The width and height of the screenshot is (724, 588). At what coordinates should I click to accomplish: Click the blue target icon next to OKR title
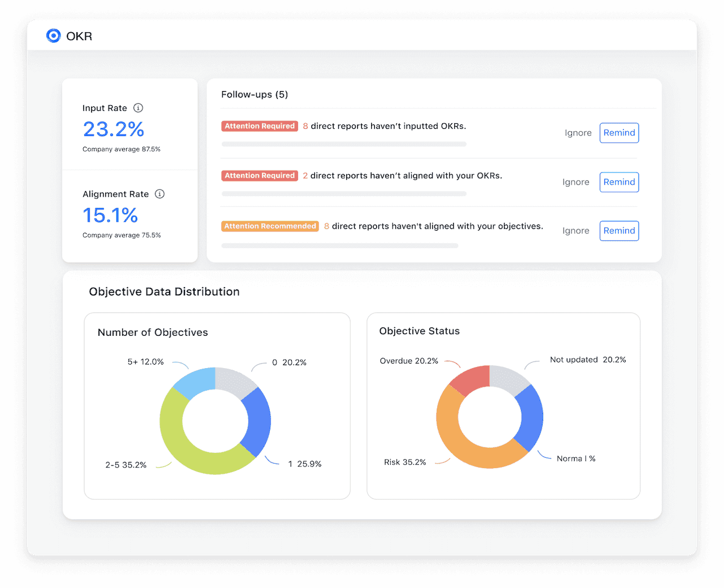coord(53,36)
